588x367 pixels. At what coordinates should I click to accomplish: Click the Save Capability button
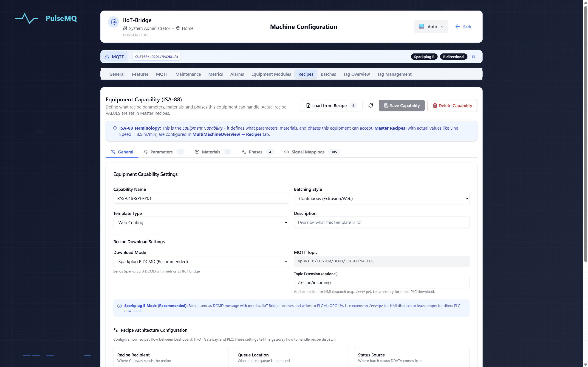coord(401,105)
